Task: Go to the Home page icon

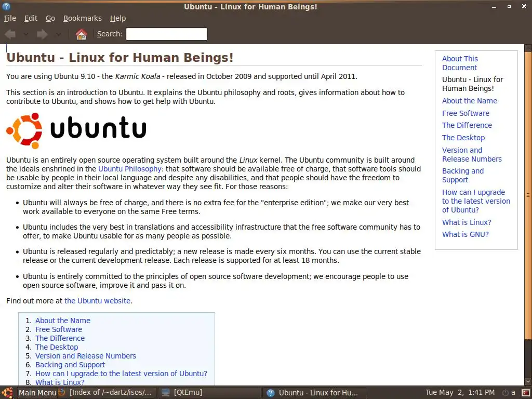Action: coord(81,34)
